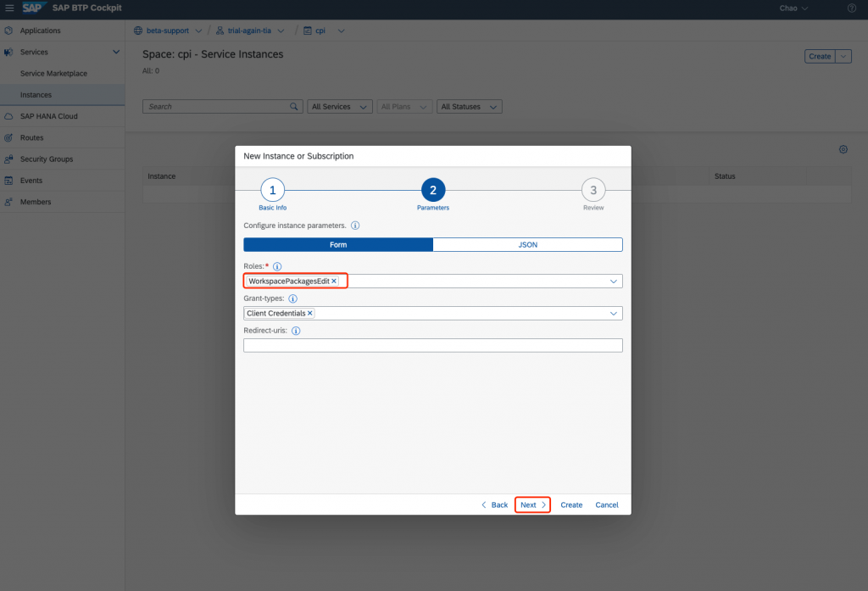Click the Create button in page header
Screen dimensions: 868x591
[x=820, y=57]
